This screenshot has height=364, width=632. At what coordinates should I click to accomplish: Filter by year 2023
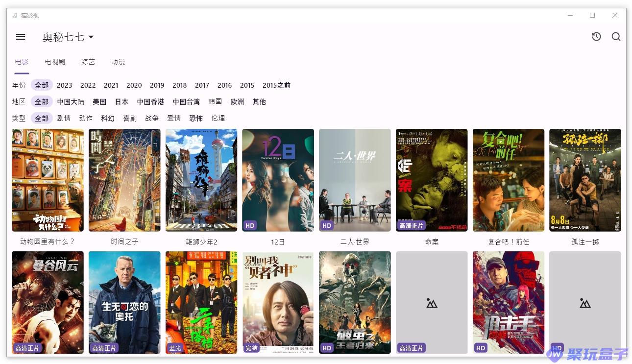(64, 85)
